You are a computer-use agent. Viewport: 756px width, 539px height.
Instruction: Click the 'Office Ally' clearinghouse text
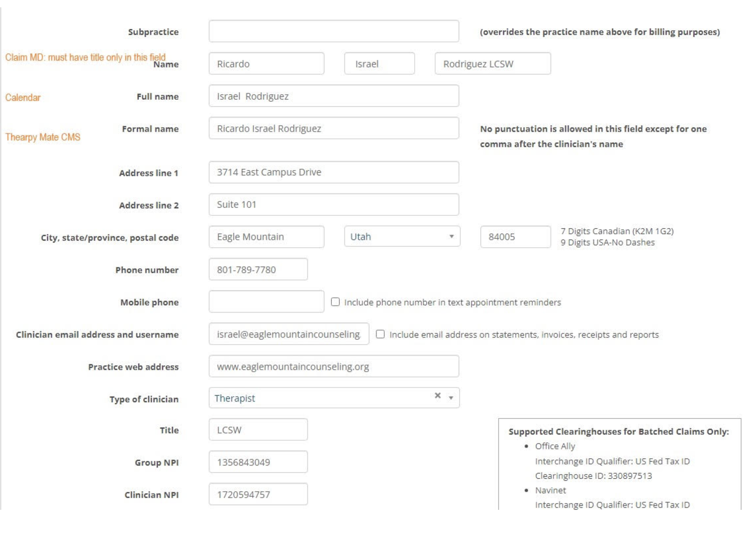[555, 447]
